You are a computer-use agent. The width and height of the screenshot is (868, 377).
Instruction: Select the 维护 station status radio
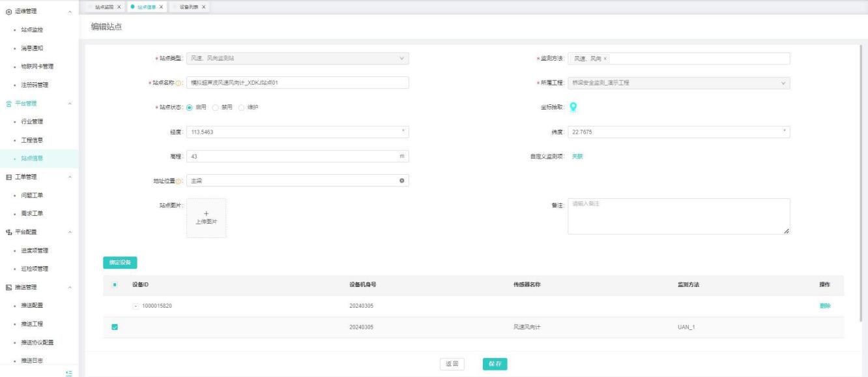point(242,107)
